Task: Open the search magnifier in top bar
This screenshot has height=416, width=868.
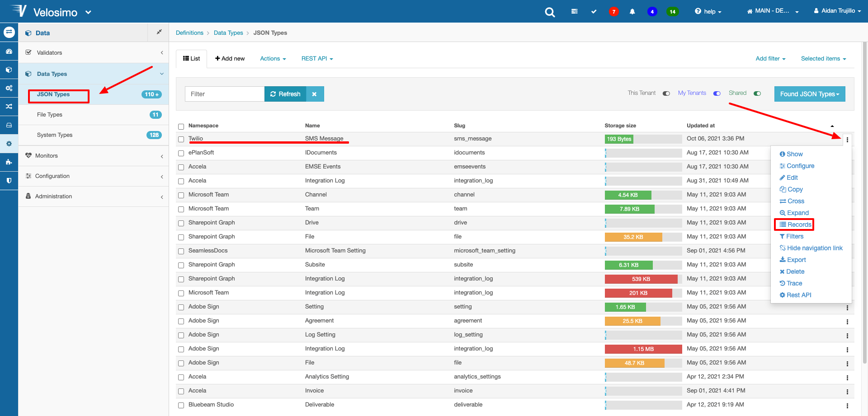Action: (550, 12)
